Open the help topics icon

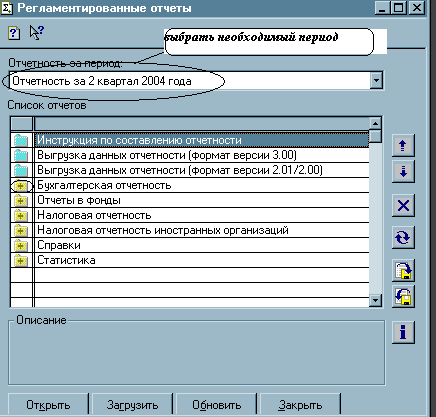click(14, 33)
